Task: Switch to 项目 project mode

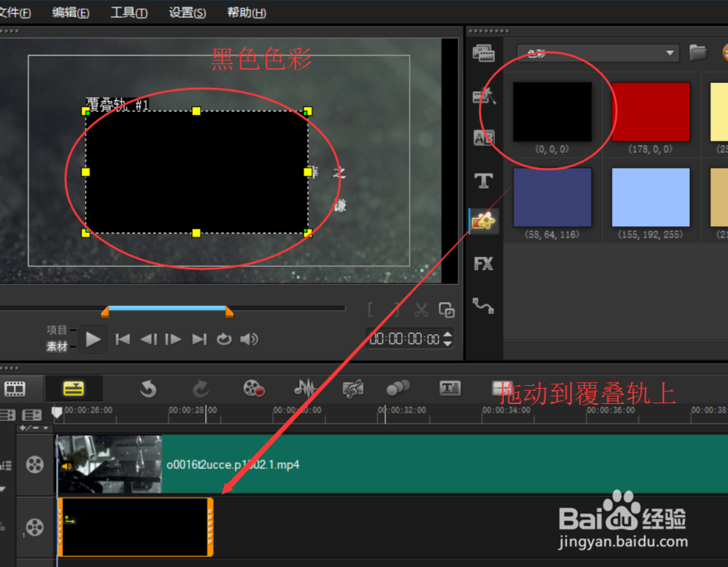Action: [57, 330]
